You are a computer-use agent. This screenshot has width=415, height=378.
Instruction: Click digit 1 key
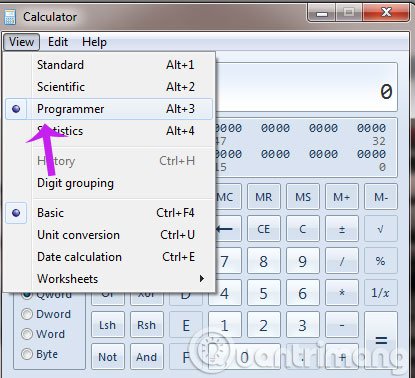[225, 325]
